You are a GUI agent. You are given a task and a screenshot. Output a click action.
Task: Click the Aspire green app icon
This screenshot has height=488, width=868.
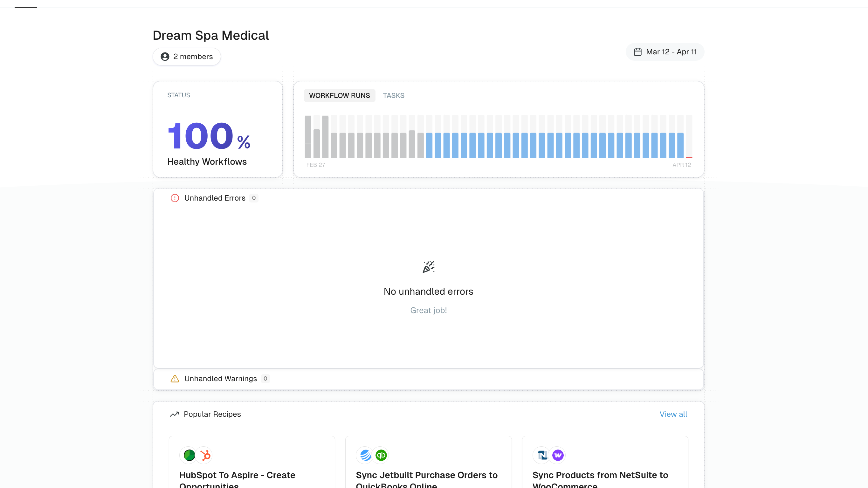(x=189, y=455)
